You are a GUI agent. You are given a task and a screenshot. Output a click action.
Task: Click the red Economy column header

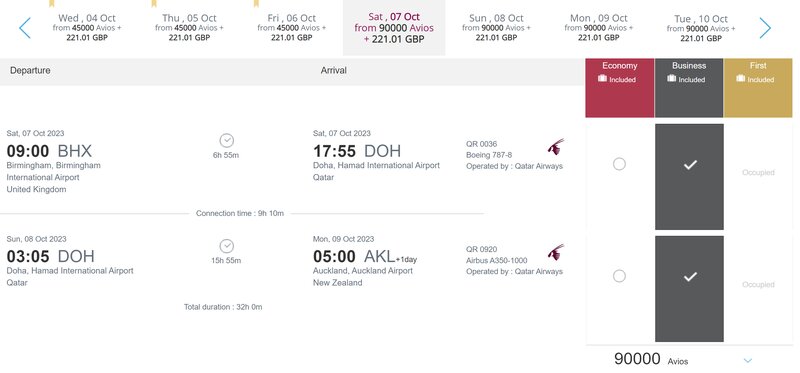tap(619, 88)
